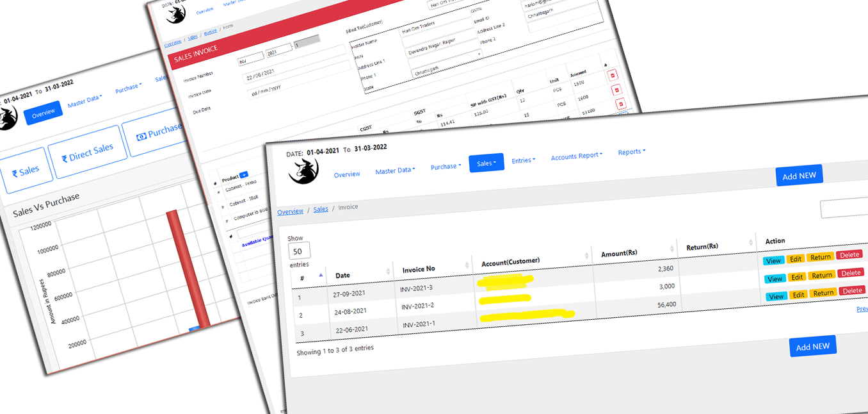868x414 pixels.
Task: Sort by the # column arrow
Action: (321, 276)
